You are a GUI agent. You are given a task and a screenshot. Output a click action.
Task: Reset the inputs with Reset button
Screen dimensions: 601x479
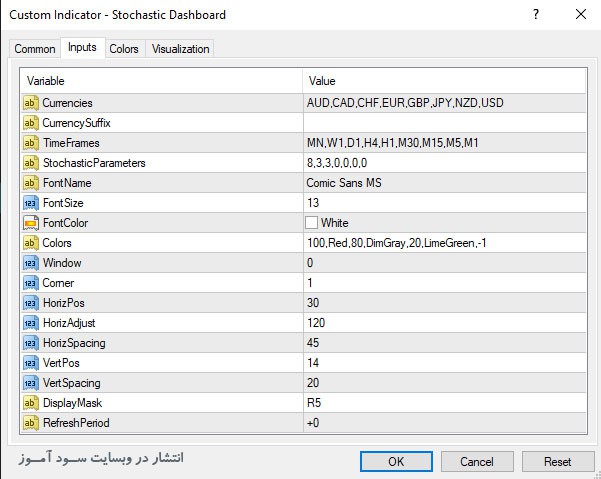pos(557,462)
